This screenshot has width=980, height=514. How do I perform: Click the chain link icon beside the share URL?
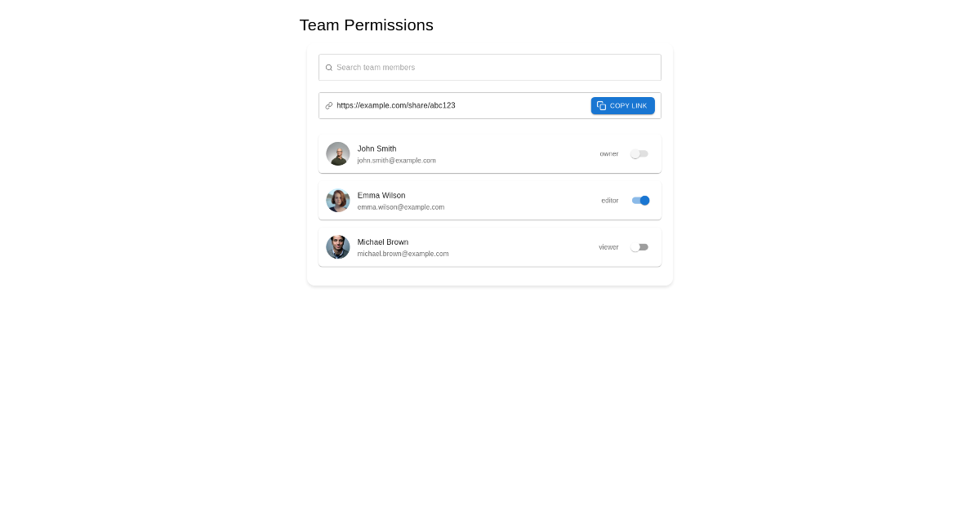pos(329,106)
